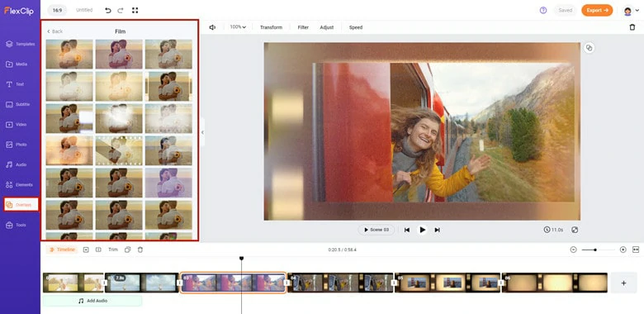Open the 100% volume dropdown
644x314 pixels.
coord(238,27)
